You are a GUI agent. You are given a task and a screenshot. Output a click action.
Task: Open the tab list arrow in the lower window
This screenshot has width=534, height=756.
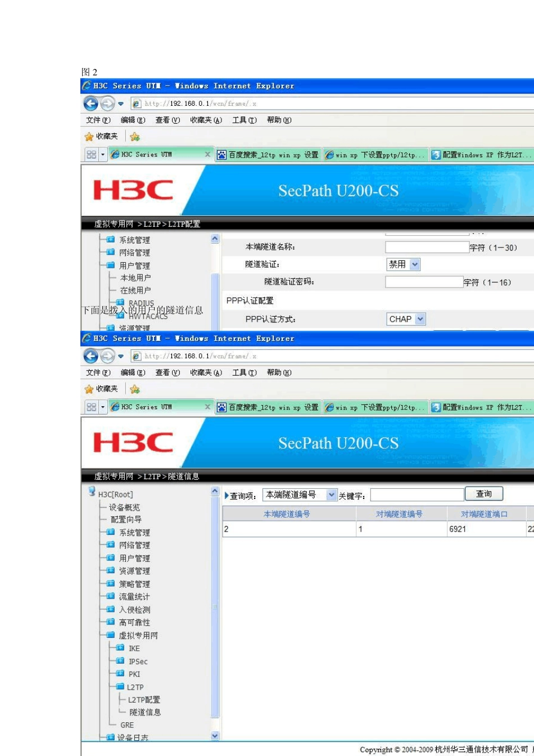tap(103, 407)
